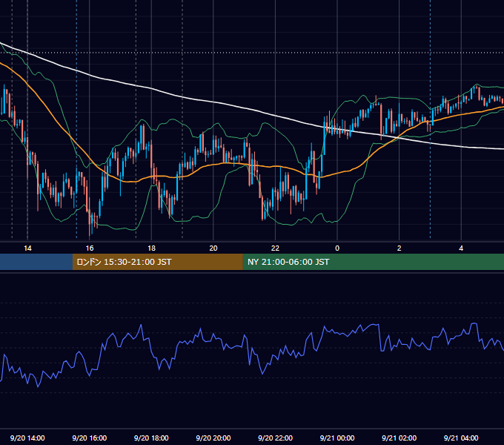
Task: Click the ロンドン 15:30-21:00 JST session bar
Action: tap(157, 262)
